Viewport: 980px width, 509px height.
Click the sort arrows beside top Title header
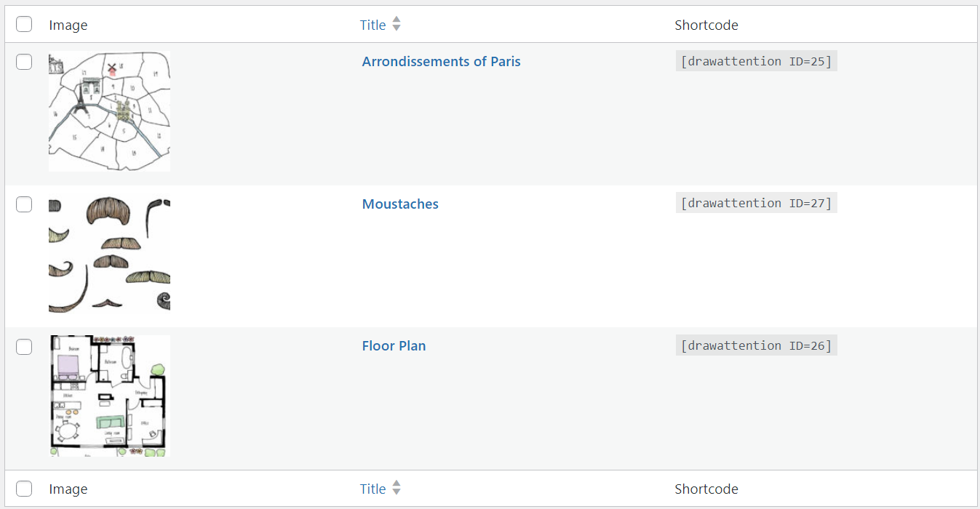(397, 25)
